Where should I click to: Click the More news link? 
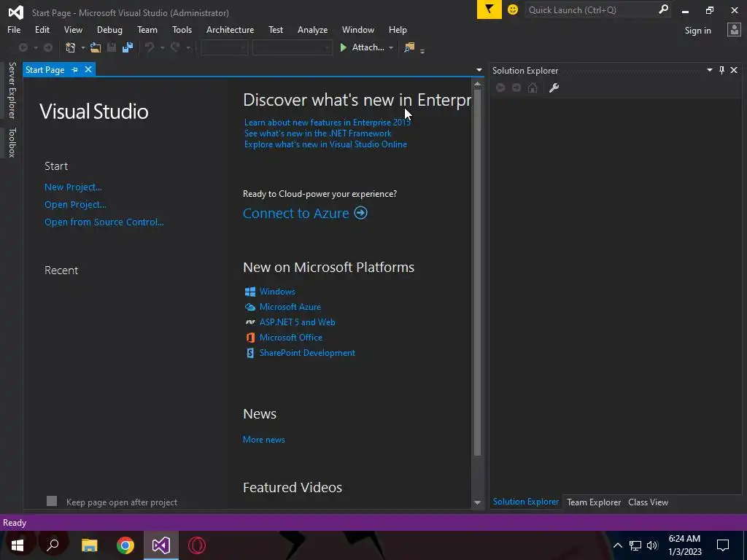coord(264,440)
